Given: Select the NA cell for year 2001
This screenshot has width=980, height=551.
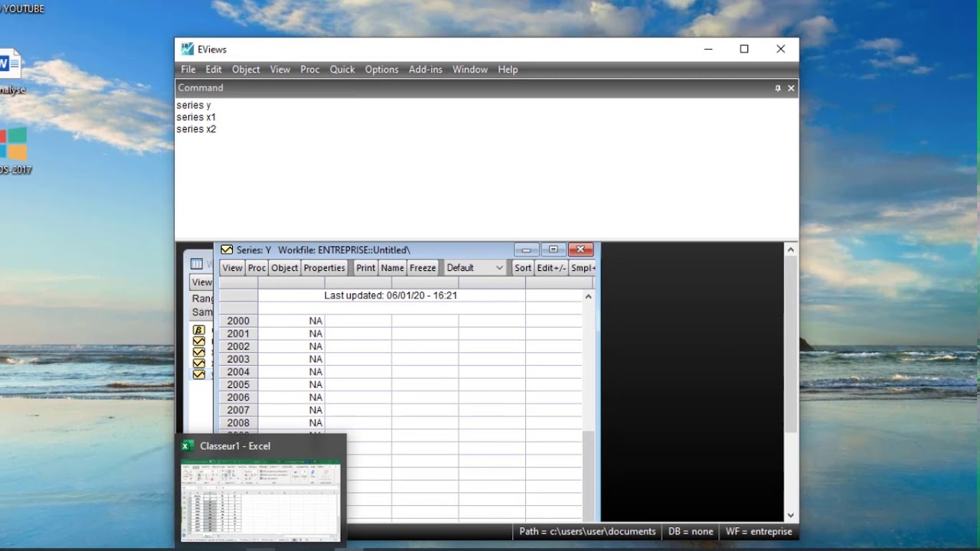Looking at the screenshot, I should click(x=291, y=334).
